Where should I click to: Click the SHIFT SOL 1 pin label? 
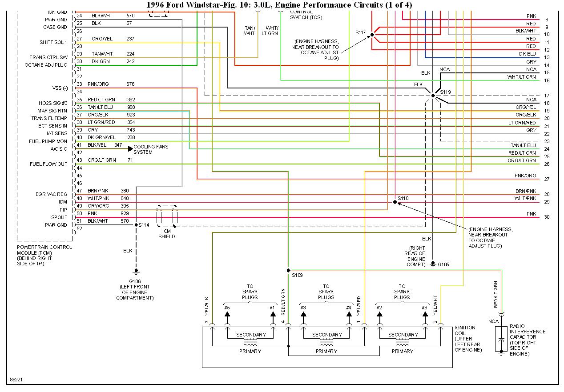pyautogui.click(x=54, y=42)
